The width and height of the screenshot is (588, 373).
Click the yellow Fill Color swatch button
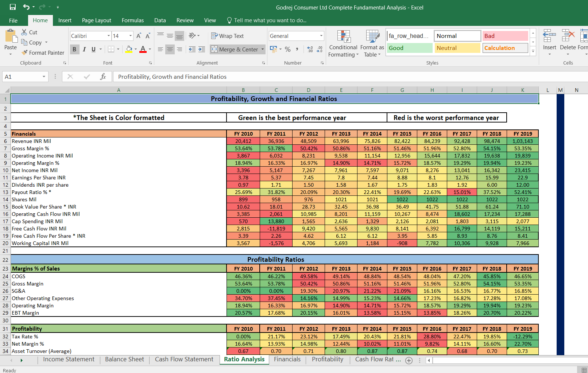coord(129,49)
